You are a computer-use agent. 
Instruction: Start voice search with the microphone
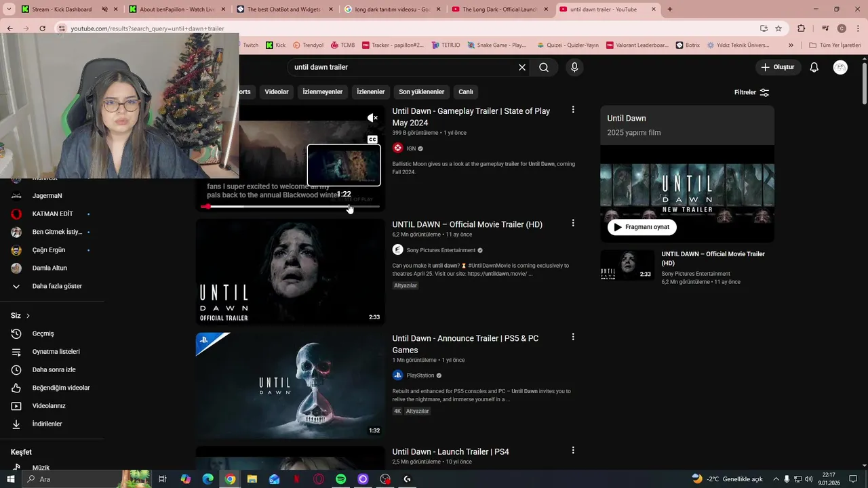pyautogui.click(x=574, y=67)
